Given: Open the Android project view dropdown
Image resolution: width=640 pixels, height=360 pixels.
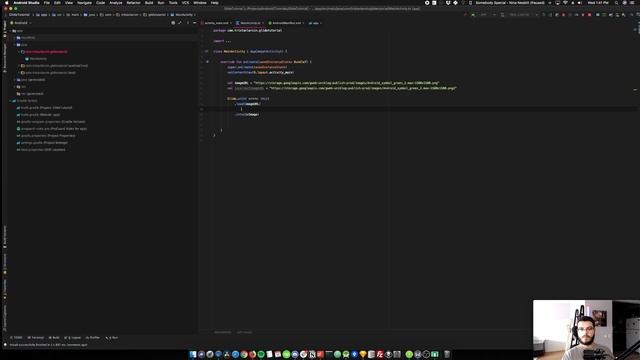Looking at the screenshot, I should pyautogui.click(x=20, y=23).
